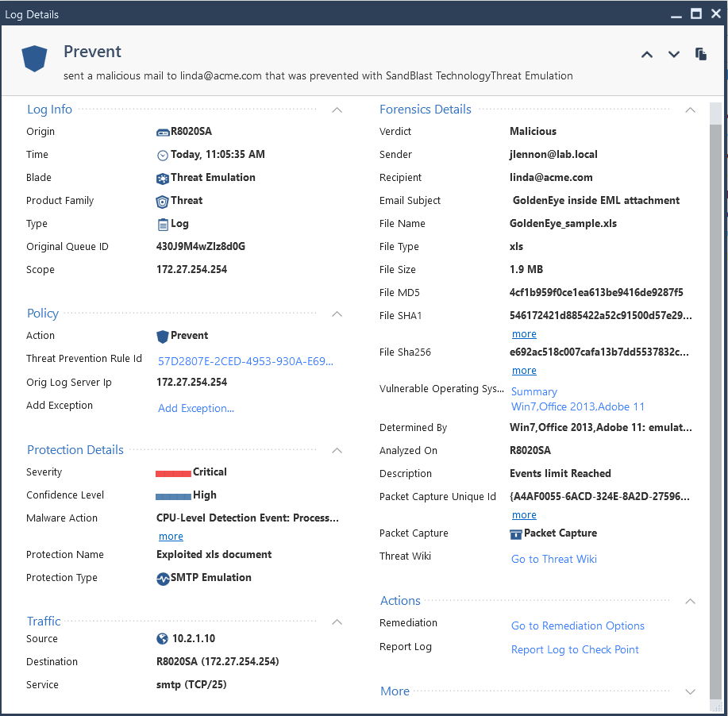728x716 pixels.
Task: Select the Protection Name Exploited xls document
Action: (214, 555)
